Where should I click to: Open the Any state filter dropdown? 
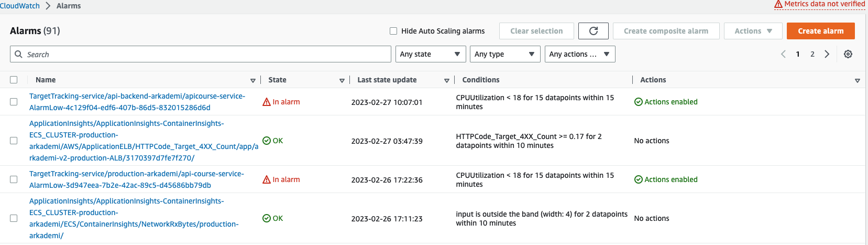click(x=430, y=54)
